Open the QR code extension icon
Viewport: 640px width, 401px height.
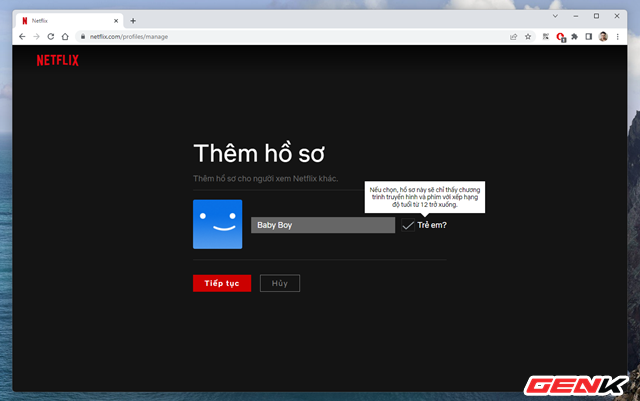coord(546,37)
